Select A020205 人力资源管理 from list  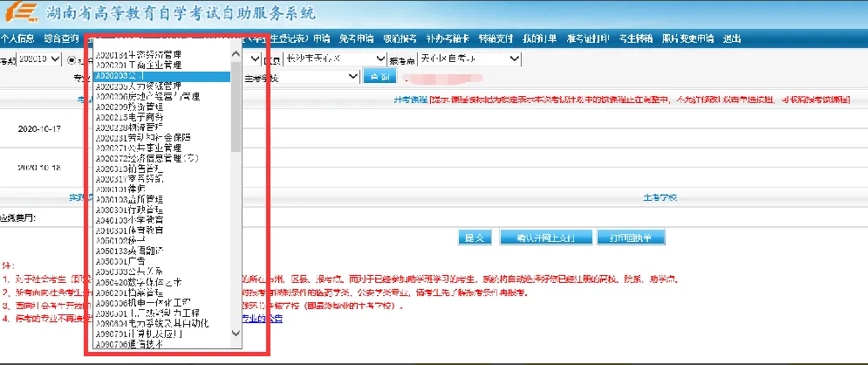point(140,86)
